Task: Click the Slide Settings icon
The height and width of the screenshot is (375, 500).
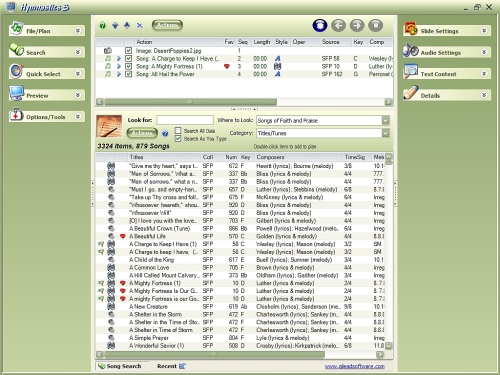Action: tap(410, 29)
